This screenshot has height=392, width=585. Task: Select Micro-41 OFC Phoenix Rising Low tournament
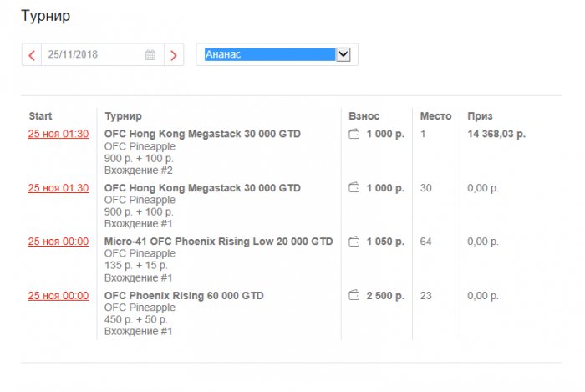pyautogui.click(x=218, y=242)
